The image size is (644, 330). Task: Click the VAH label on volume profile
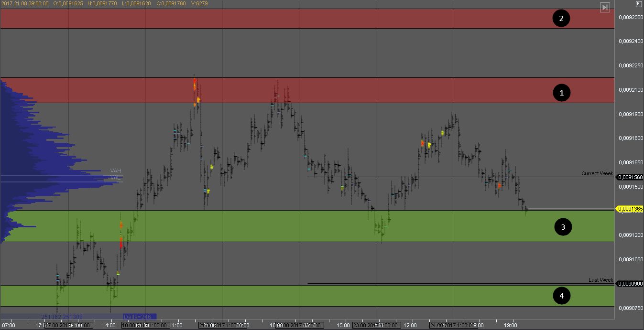click(116, 170)
